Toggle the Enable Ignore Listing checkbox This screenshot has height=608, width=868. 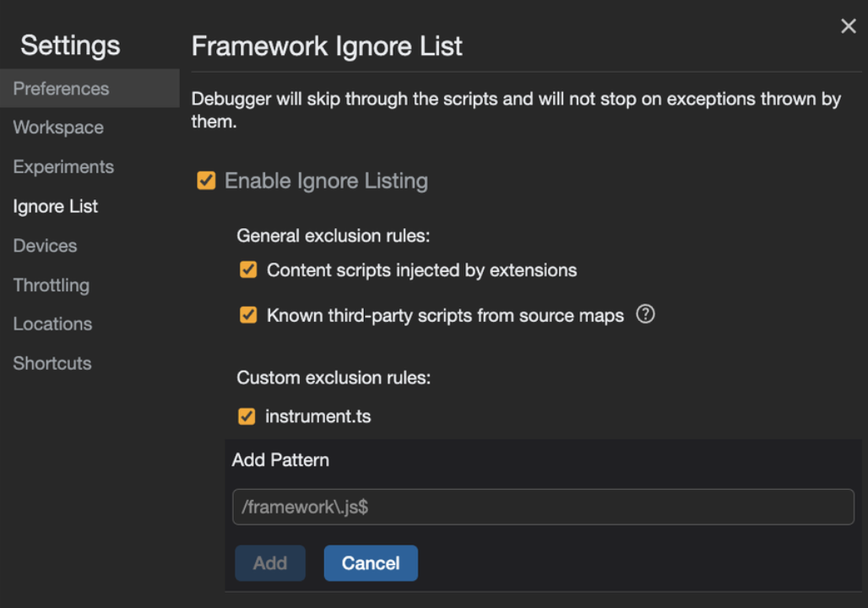tap(206, 181)
